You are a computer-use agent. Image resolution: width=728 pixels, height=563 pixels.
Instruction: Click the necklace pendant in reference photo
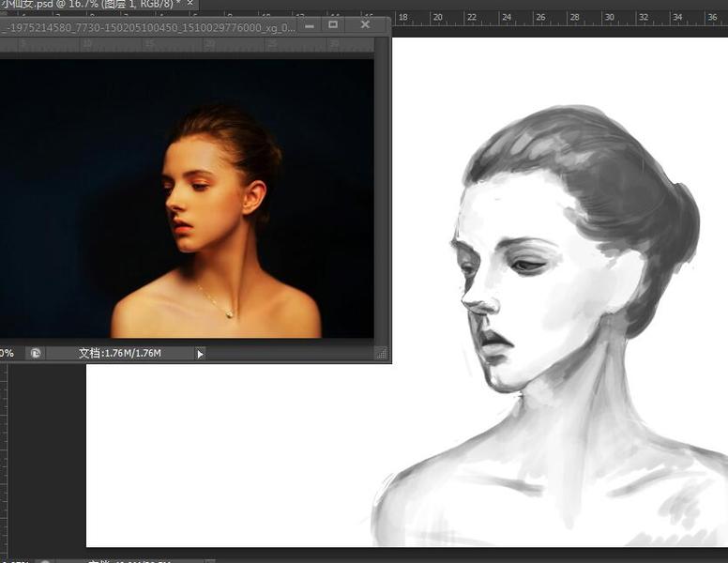[230, 314]
